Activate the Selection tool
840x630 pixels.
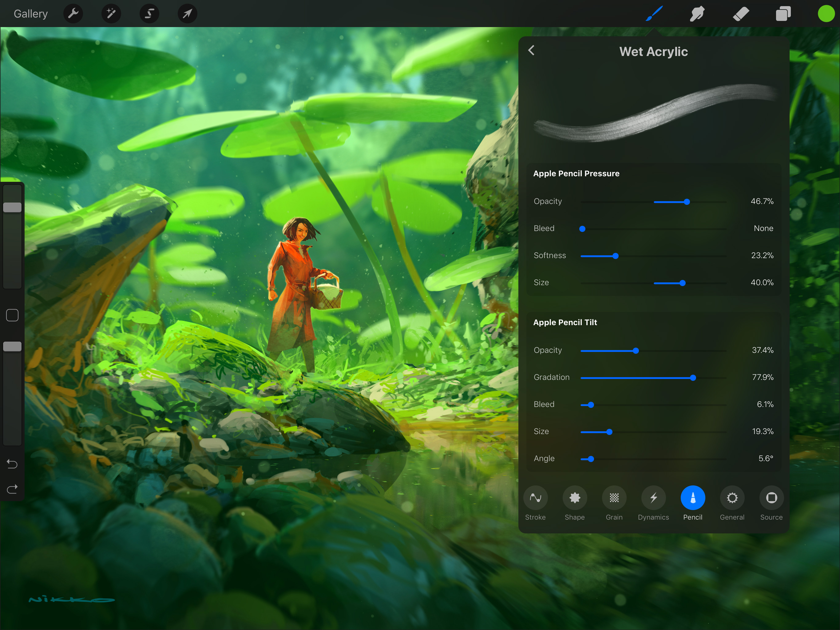pos(149,13)
